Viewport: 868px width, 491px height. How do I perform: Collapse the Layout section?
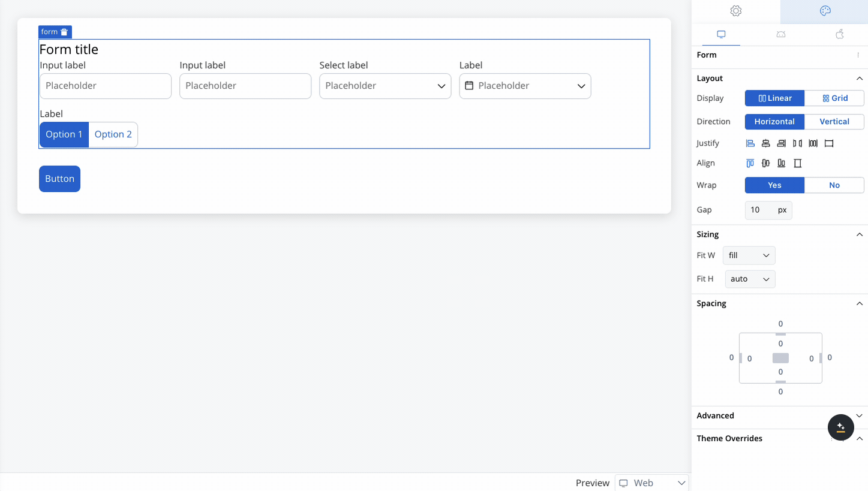(x=859, y=79)
